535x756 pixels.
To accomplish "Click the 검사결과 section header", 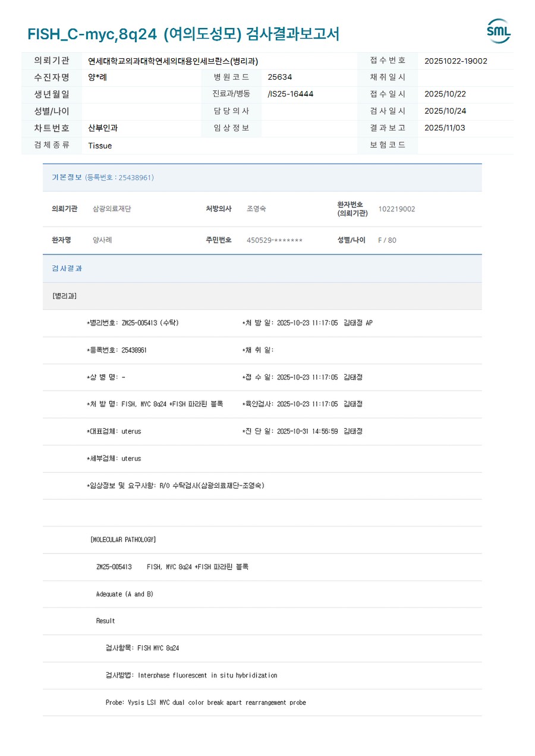I will [262, 268].
